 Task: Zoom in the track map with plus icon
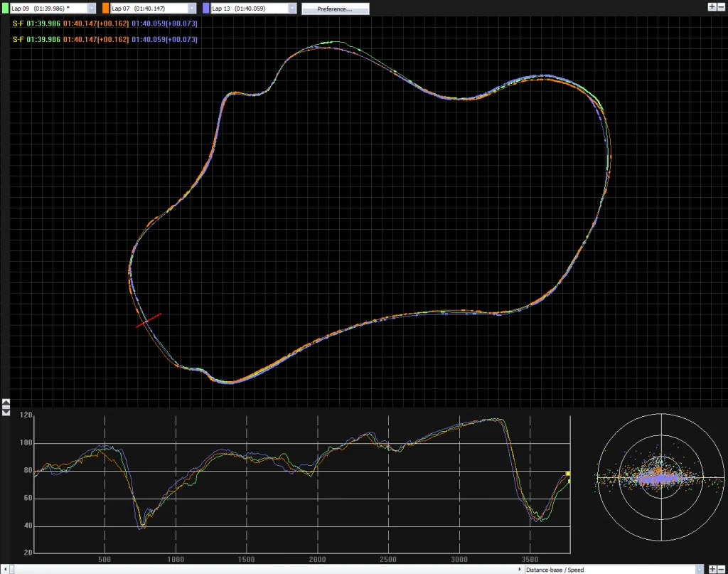click(x=712, y=7)
